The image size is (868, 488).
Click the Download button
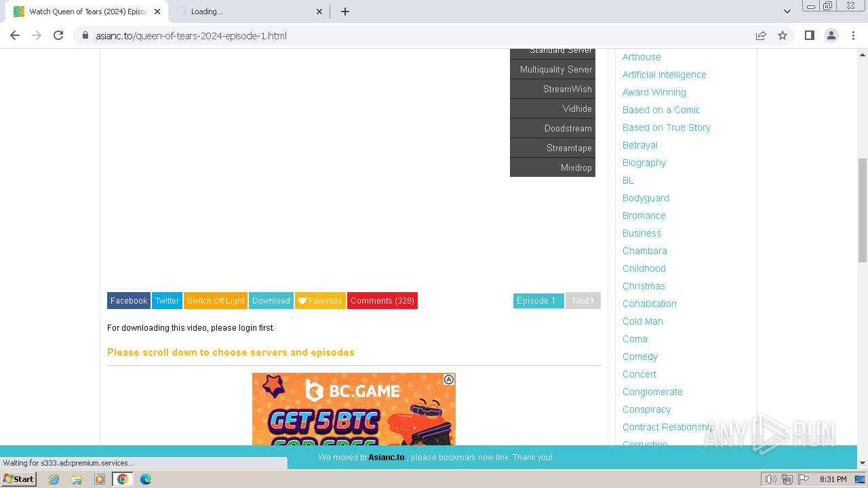click(x=271, y=301)
